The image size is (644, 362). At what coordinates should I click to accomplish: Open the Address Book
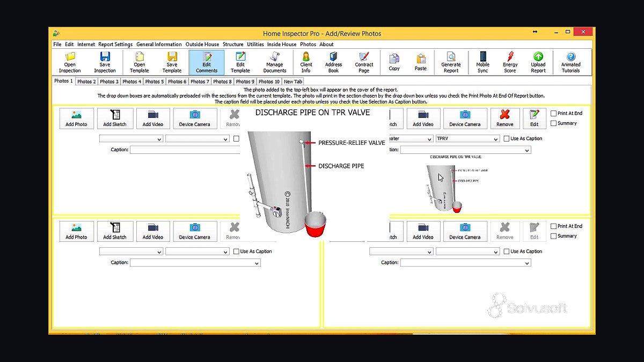click(x=333, y=62)
